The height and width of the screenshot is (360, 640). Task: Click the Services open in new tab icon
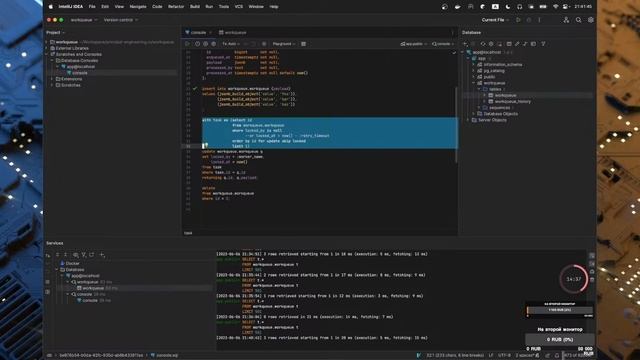tap(91, 255)
